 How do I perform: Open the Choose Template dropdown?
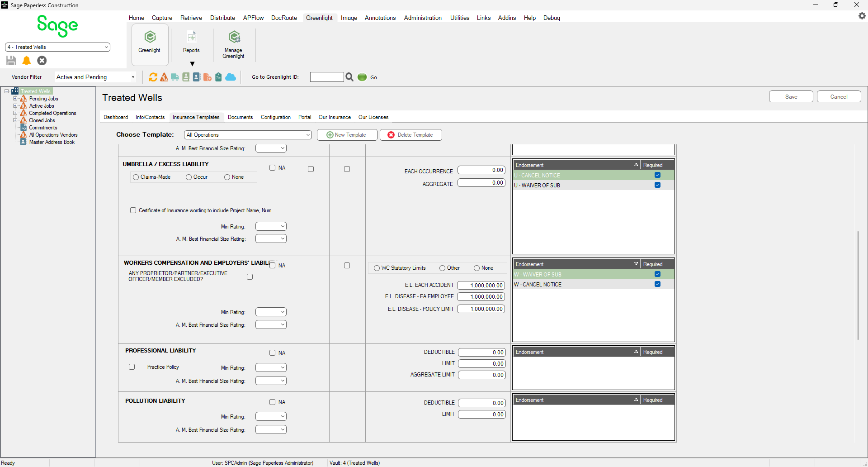[248, 135]
